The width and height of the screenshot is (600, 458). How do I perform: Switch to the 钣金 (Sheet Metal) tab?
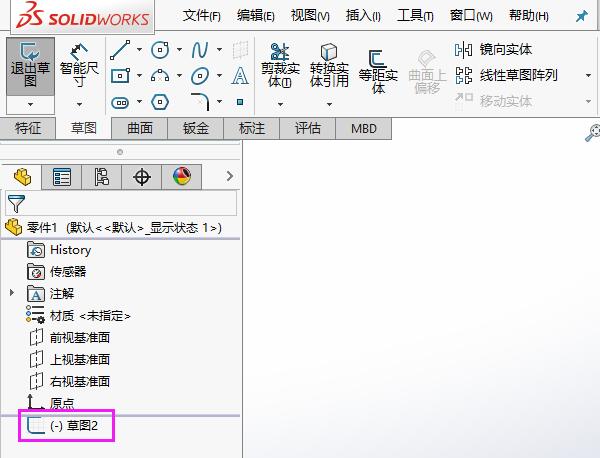(x=196, y=128)
